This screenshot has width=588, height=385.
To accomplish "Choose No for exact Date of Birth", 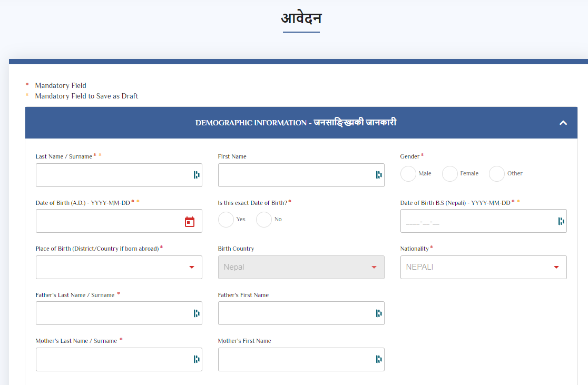I will (264, 219).
